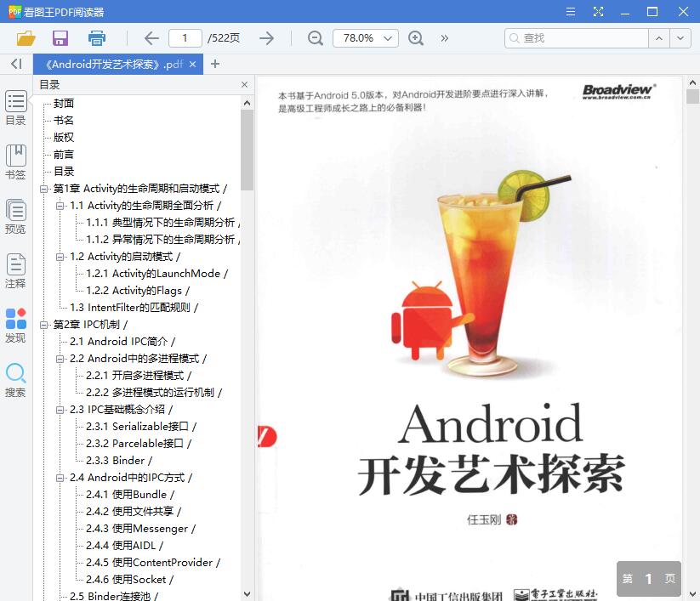700x601 pixels.
Task: Enter fullscreen mode from the title bar
Action: click(598, 12)
